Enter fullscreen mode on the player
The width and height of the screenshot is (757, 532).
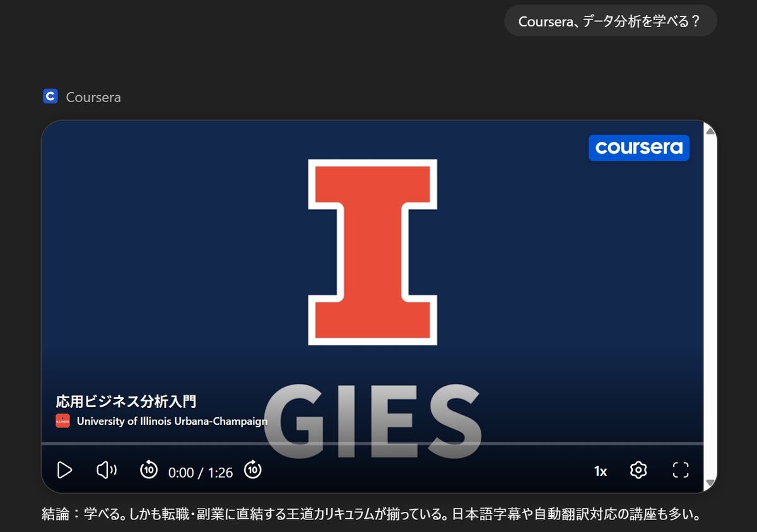[681, 470]
